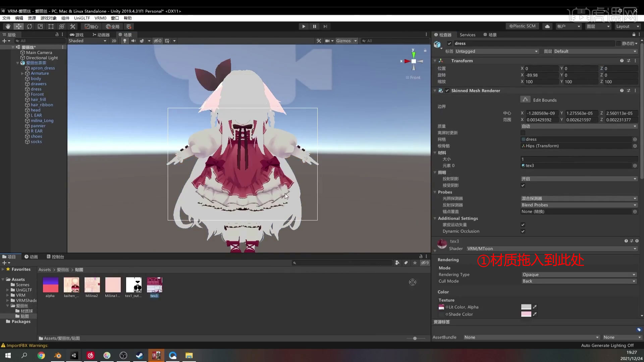Open the custom editor tools wrench icon
644x362 pixels.
72,26
